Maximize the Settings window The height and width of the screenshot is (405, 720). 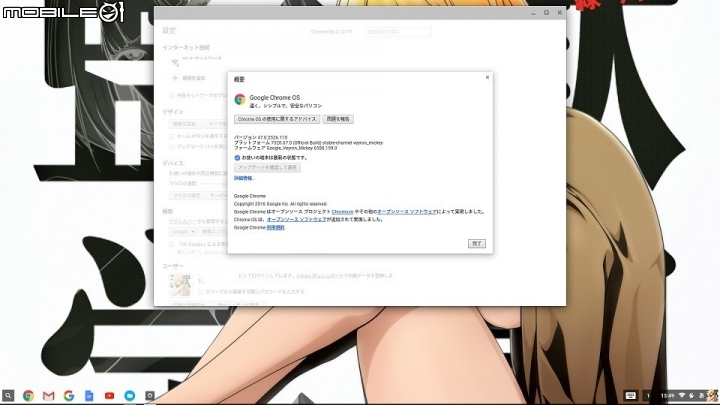coord(546,13)
